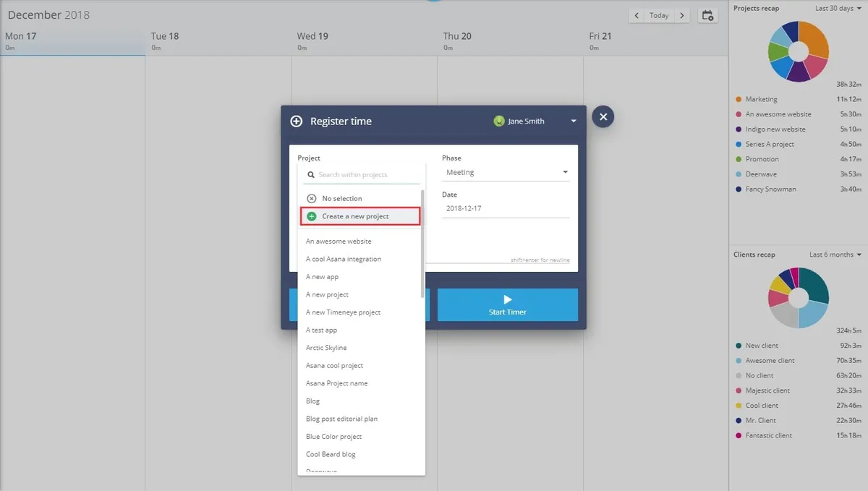
Task: Pick the A new project entry
Action: (327, 294)
